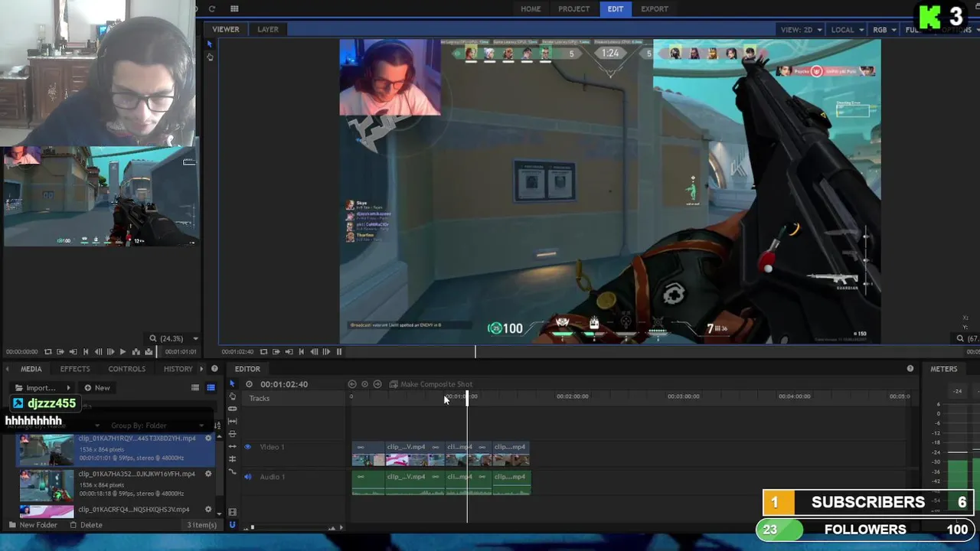980x551 pixels.
Task: Show more panel tabs arrow after HISTORY
Action: (202, 369)
